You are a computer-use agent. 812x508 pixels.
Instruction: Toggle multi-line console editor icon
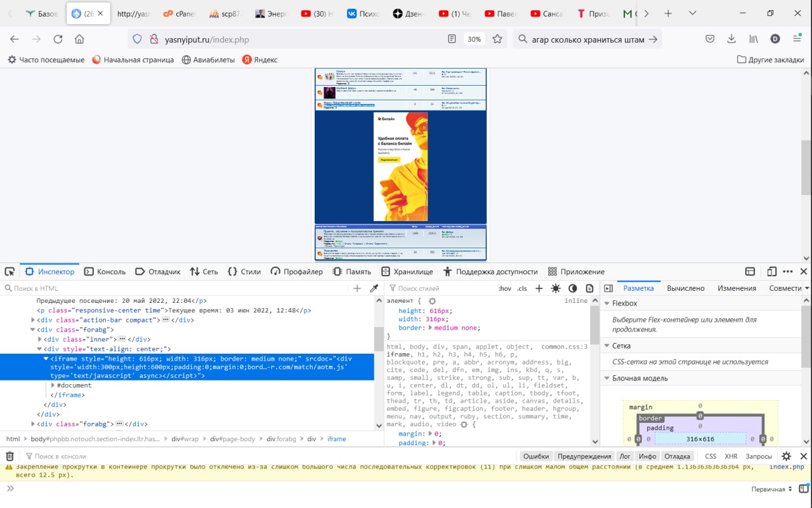click(803, 488)
